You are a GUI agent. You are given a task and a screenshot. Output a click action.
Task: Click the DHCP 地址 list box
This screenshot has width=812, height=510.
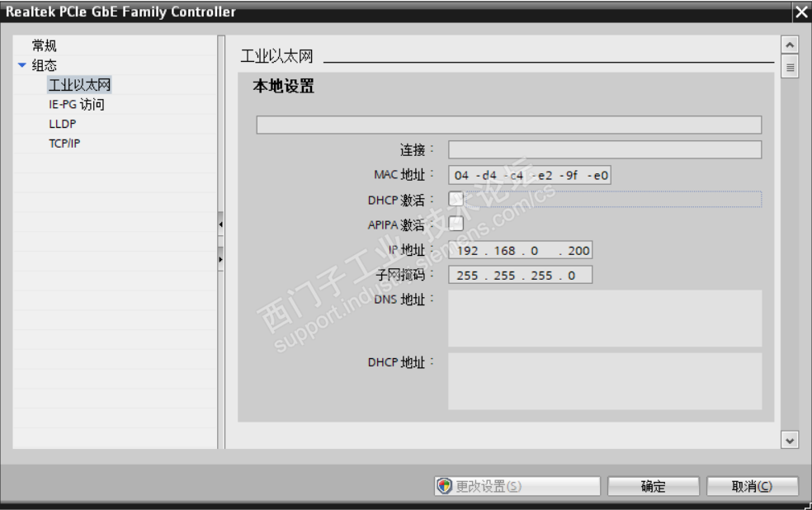point(605,381)
